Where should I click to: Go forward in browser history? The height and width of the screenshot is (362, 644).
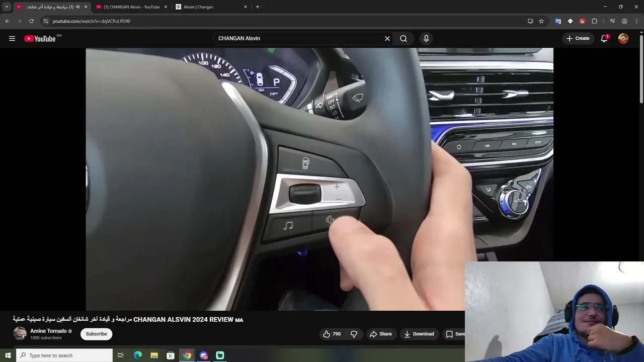tap(19, 21)
